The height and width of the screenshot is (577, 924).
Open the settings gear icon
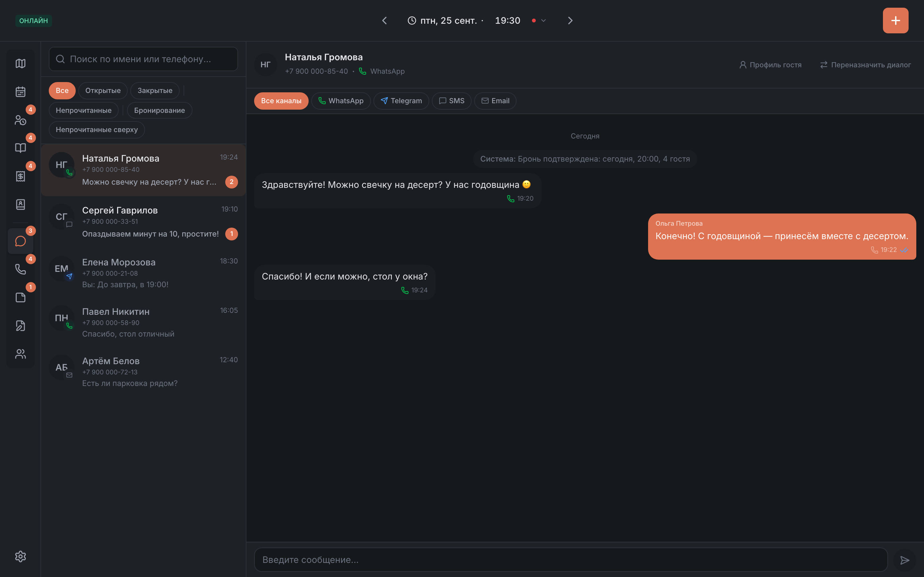point(21,556)
